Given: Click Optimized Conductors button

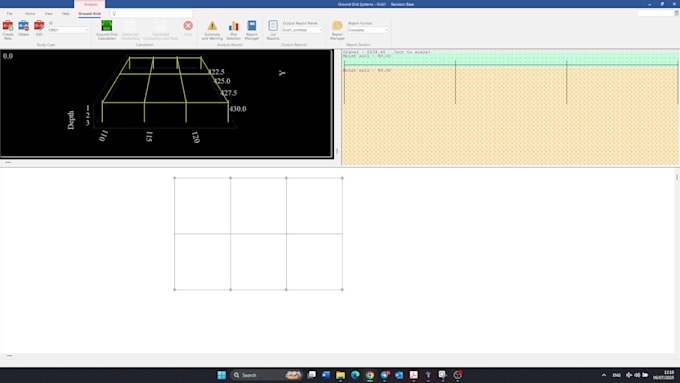Looking at the screenshot, I should pyautogui.click(x=130, y=29).
